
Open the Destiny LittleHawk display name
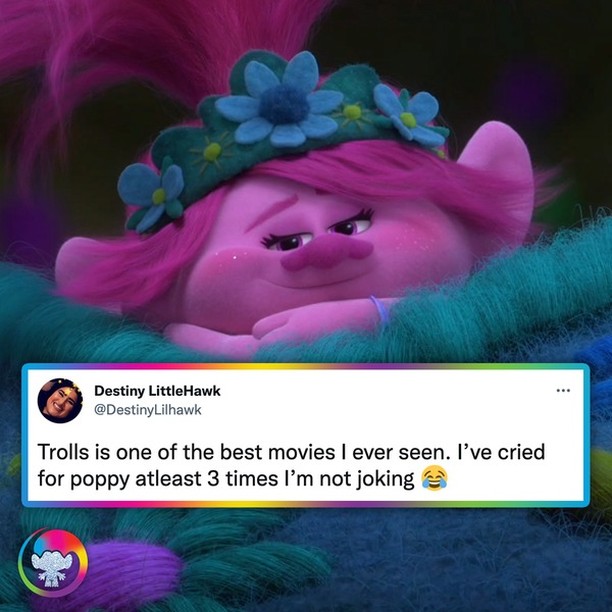pyautogui.click(x=157, y=391)
